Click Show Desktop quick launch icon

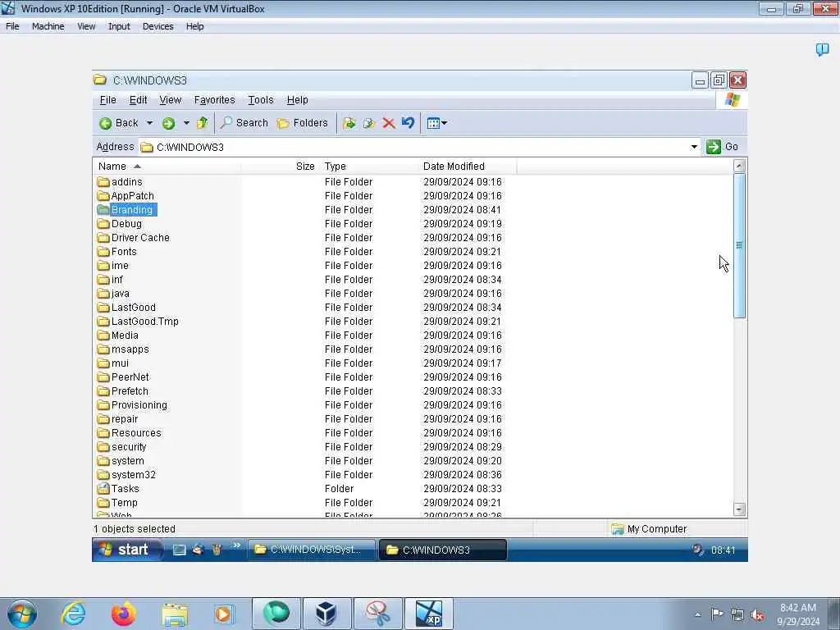179,550
